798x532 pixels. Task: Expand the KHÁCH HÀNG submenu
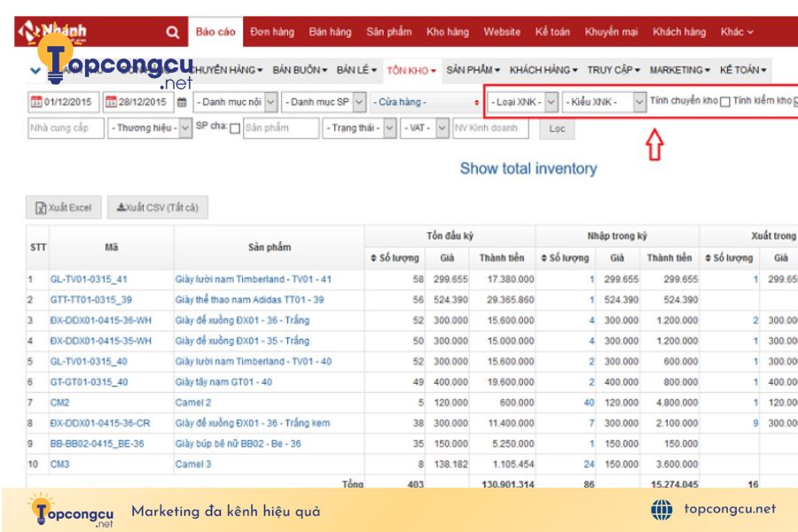click(544, 70)
